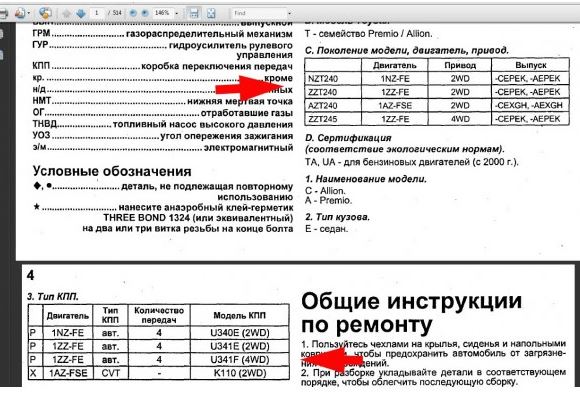Click 'T - семейство Premio / Allion.' text
580x395 pixels.
(x=368, y=34)
